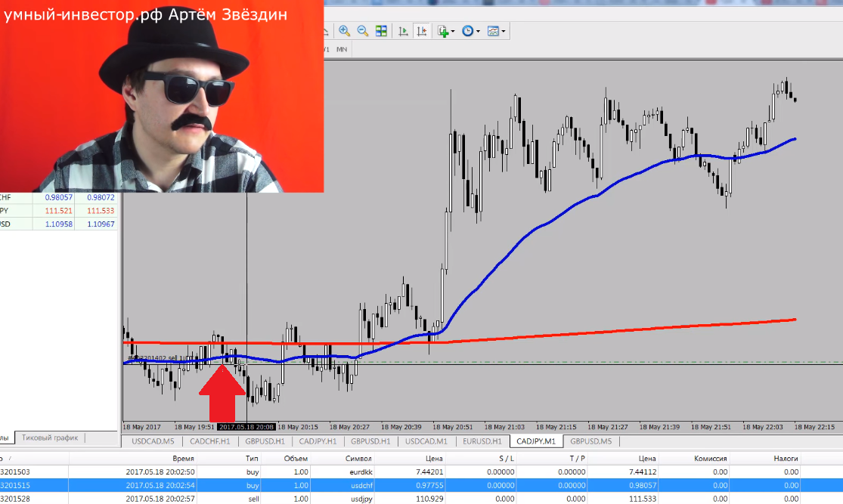
Task: Click the Zoom In magnifier icon
Action: (344, 31)
